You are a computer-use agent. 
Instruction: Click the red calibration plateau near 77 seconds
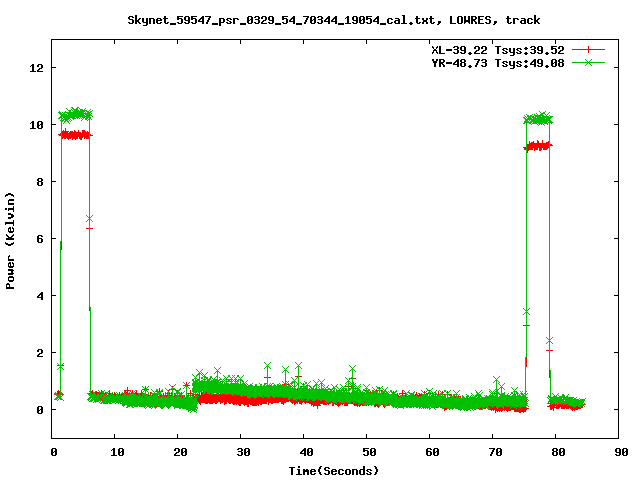(x=538, y=146)
